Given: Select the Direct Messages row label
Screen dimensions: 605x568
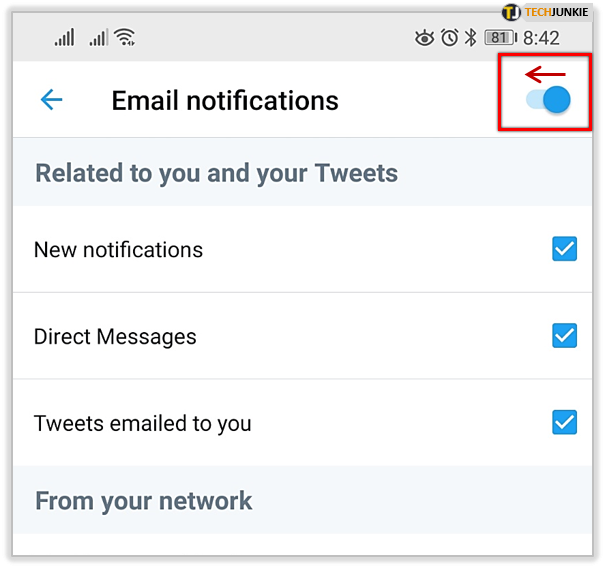Looking at the screenshot, I should pyautogui.click(x=115, y=336).
